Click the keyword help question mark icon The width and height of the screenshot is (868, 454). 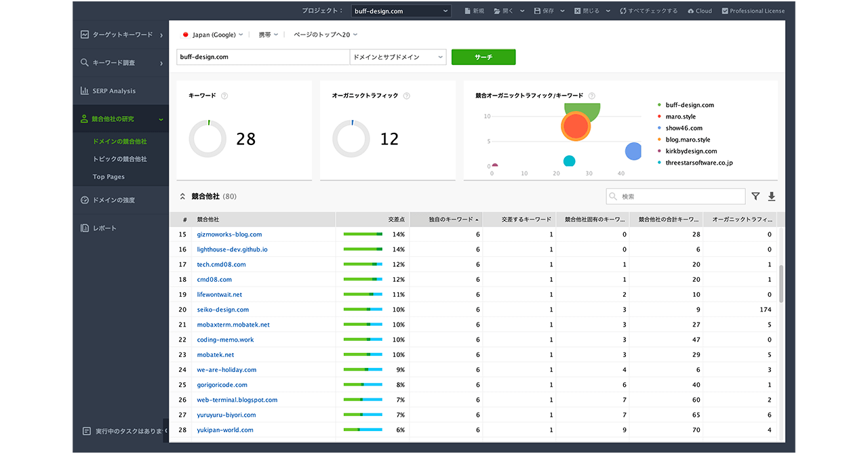pyautogui.click(x=224, y=96)
